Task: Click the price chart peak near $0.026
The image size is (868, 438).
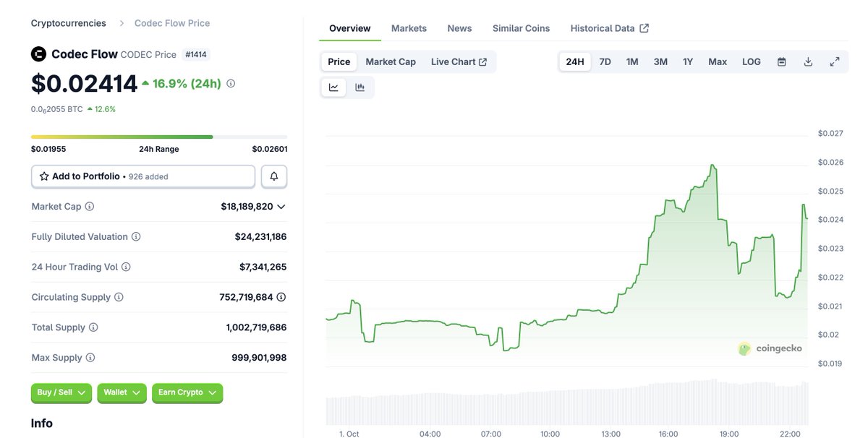Action: pyautogui.click(x=713, y=166)
